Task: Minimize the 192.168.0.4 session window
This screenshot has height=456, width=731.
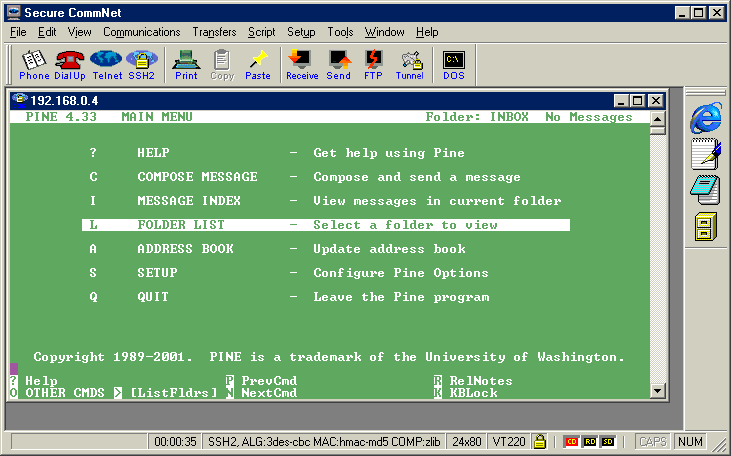Action: [621, 100]
